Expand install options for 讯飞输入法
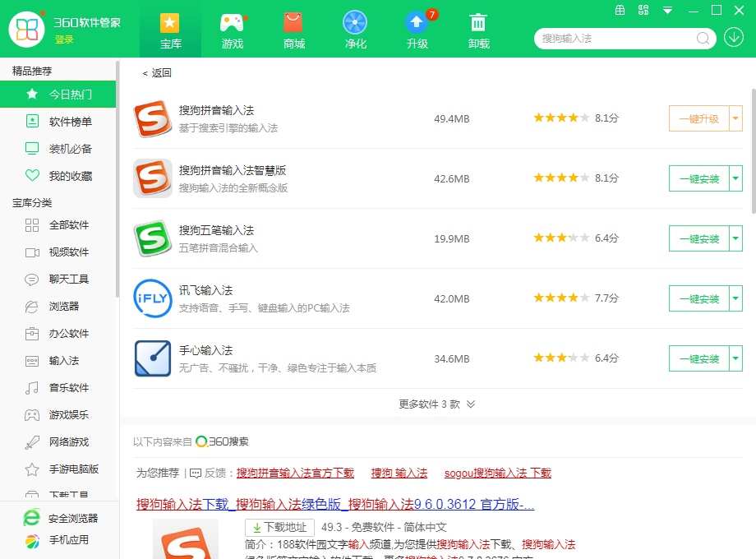Image resolution: width=756 pixels, height=559 pixels. coord(735,298)
